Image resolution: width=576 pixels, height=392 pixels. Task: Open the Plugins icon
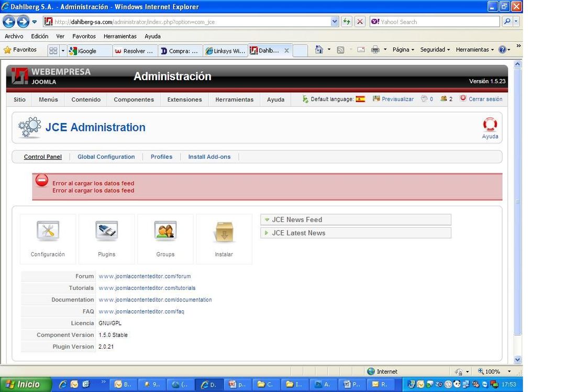click(x=106, y=231)
